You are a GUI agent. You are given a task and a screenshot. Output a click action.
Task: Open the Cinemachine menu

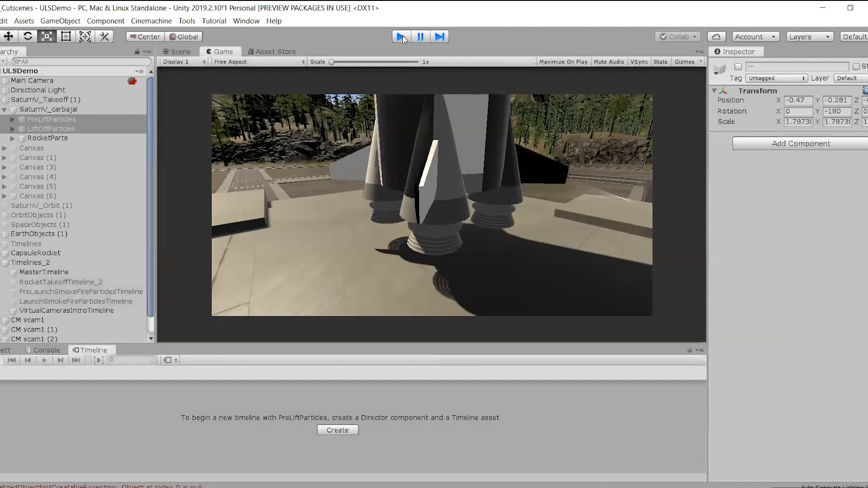(x=151, y=21)
